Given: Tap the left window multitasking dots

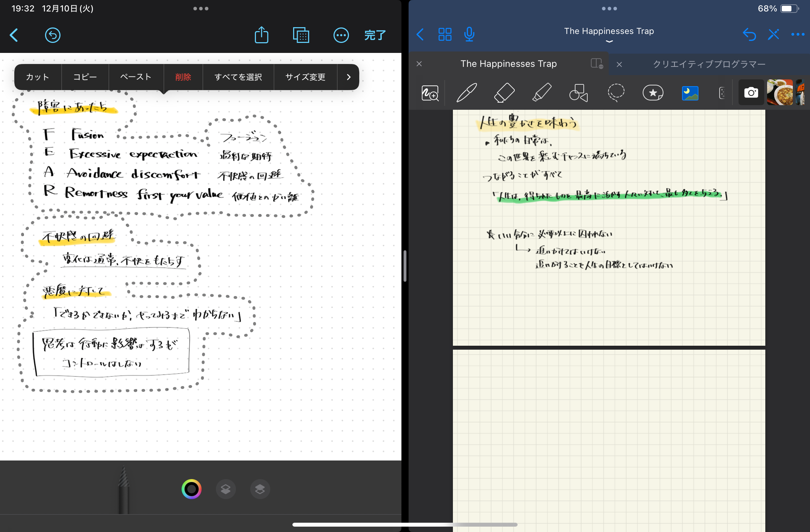Looking at the screenshot, I should [201, 9].
